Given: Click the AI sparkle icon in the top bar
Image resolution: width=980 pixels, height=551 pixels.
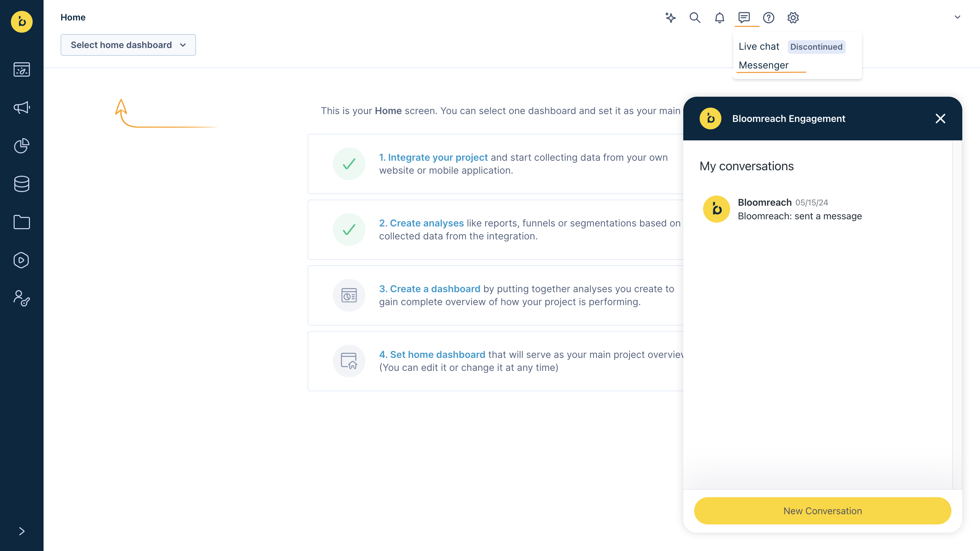Looking at the screenshot, I should [670, 17].
